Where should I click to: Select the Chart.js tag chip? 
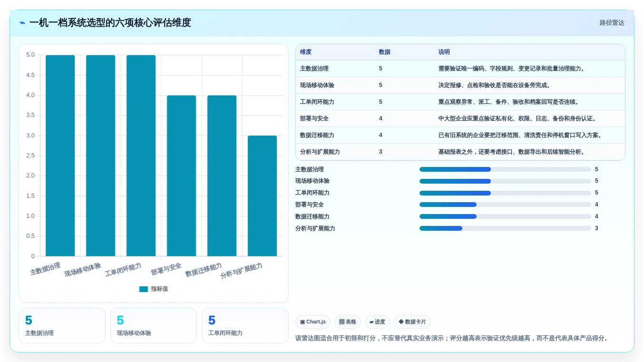click(313, 322)
